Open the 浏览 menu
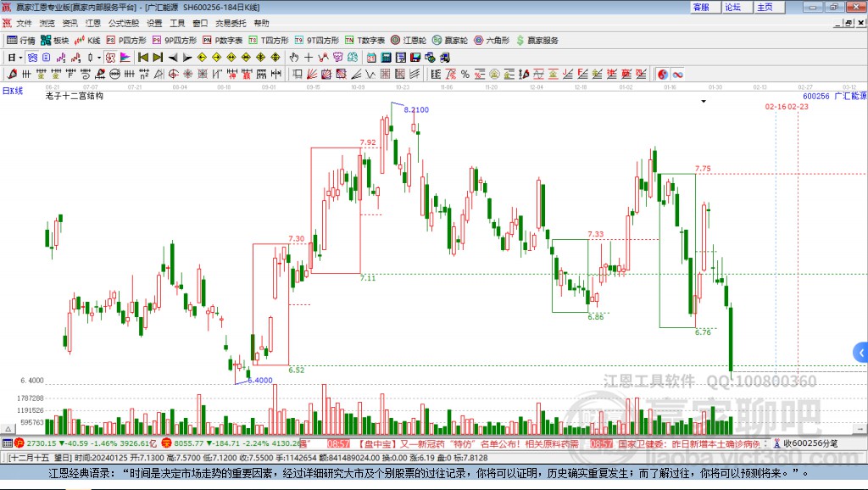The height and width of the screenshot is (490, 868). [47, 23]
